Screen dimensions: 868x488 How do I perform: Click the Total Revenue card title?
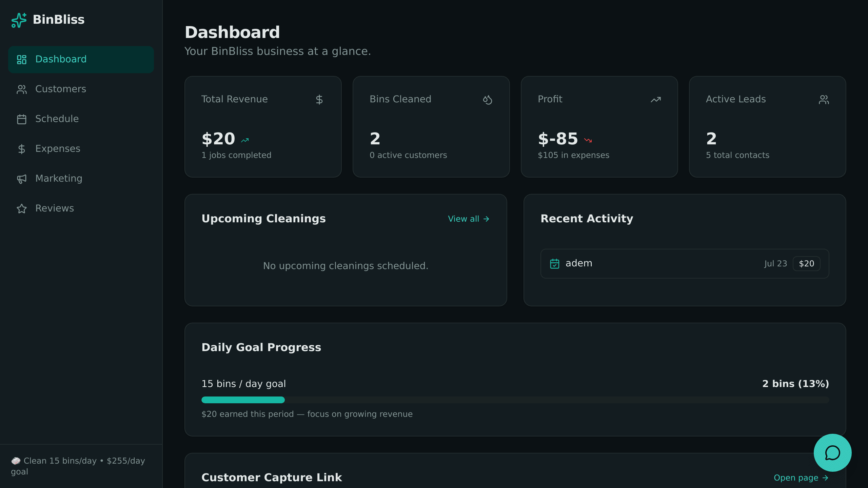coord(235,99)
